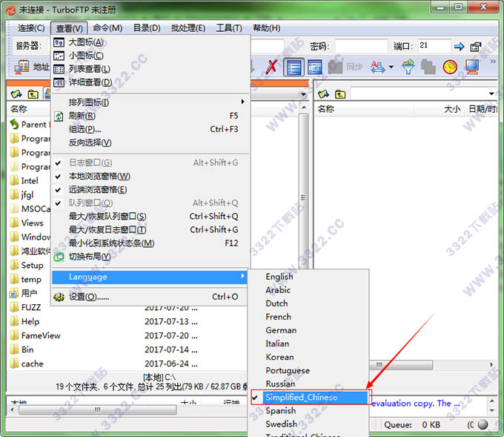504x437 pixels.
Task: Click the AB transfer mode icon
Action: coord(378,67)
